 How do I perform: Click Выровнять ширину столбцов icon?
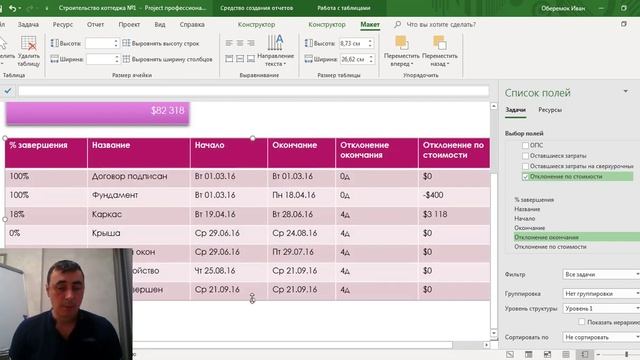click(x=127, y=59)
